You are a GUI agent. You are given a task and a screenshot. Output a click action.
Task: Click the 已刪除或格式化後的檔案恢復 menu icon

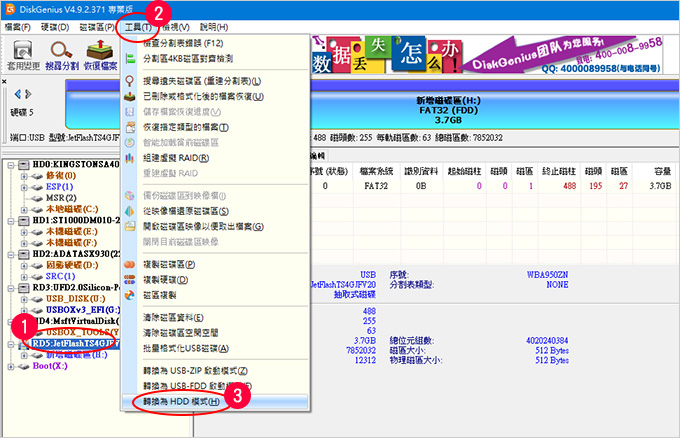(x=130, y=96)
